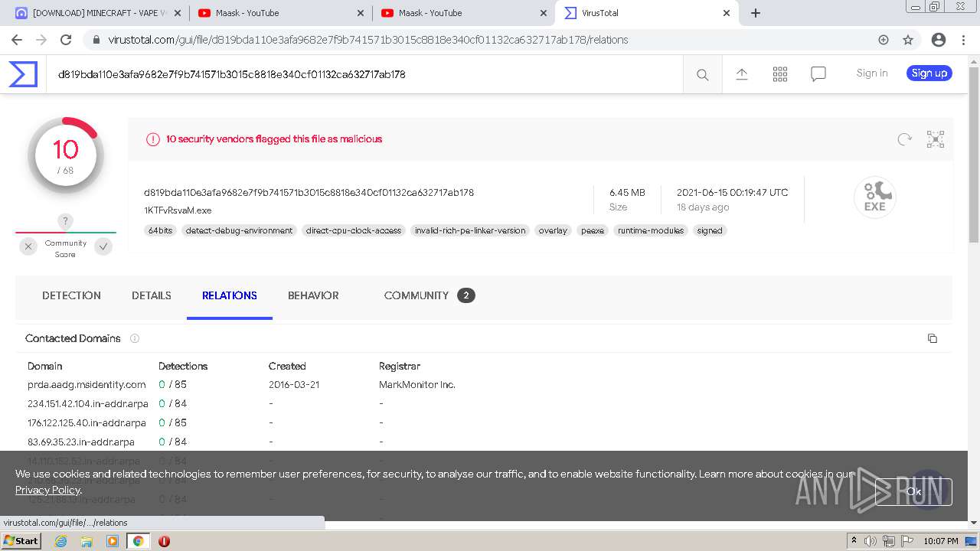Switch to the DETECTION tab
Screen dimensions: 980x551
pyautogui.click(x=71, y=295)
